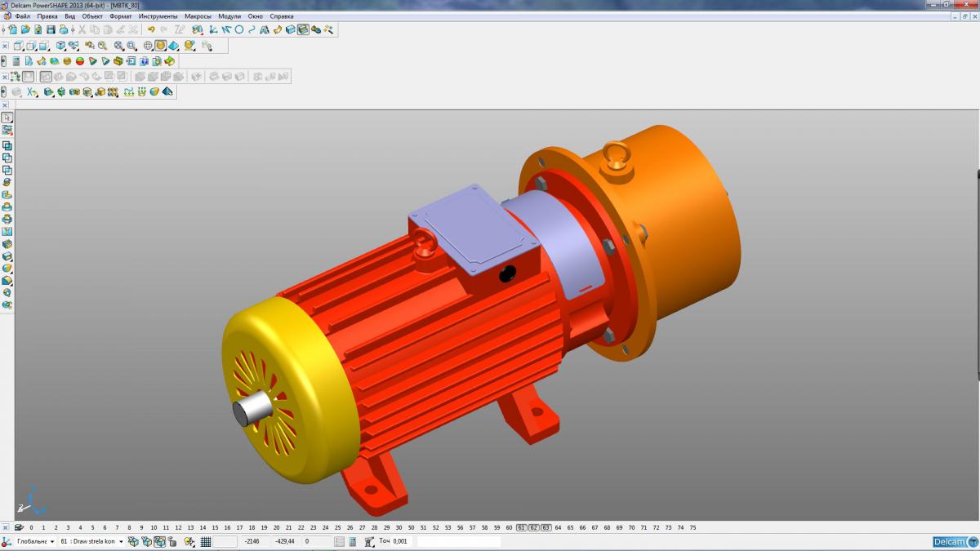The height and width of the screenshot is (551, 980).
Task: Choose the isometric cube view icon
Action: 60,46
